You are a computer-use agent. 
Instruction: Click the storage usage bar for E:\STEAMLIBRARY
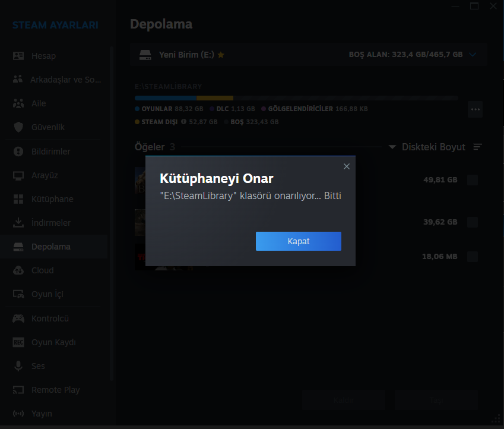(296, 98)
